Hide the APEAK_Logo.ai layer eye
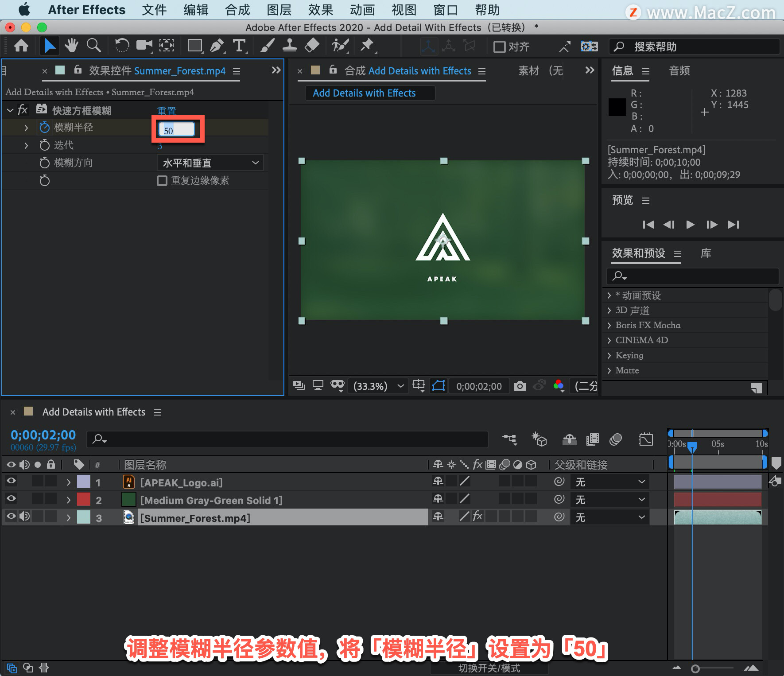The width and height of the screenshot is (784, 676). point(11,481)
